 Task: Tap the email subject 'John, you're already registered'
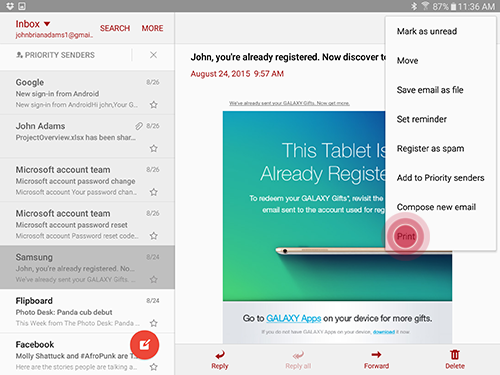pyautogui.click(x=288, y=57)
